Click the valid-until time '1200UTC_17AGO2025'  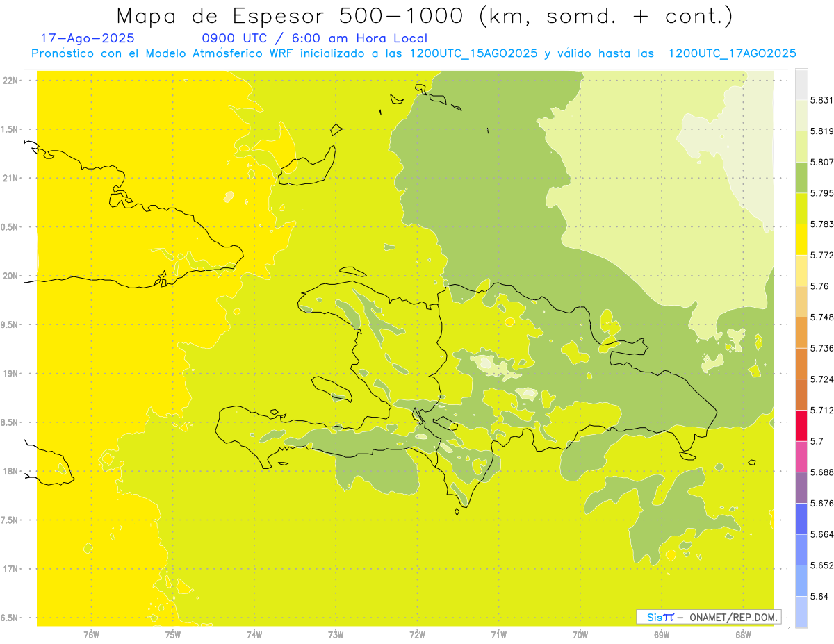click(x=732, y=53)
